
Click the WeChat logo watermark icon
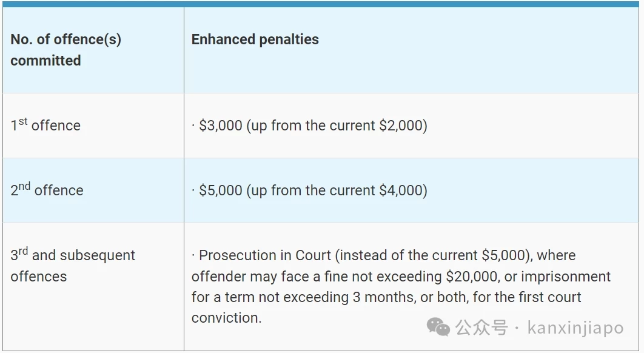click(438, 327)
